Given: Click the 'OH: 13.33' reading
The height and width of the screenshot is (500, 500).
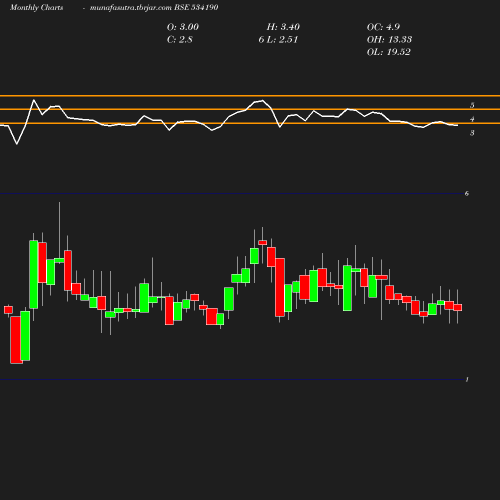Looking at the screenshot, I should 389,40.
